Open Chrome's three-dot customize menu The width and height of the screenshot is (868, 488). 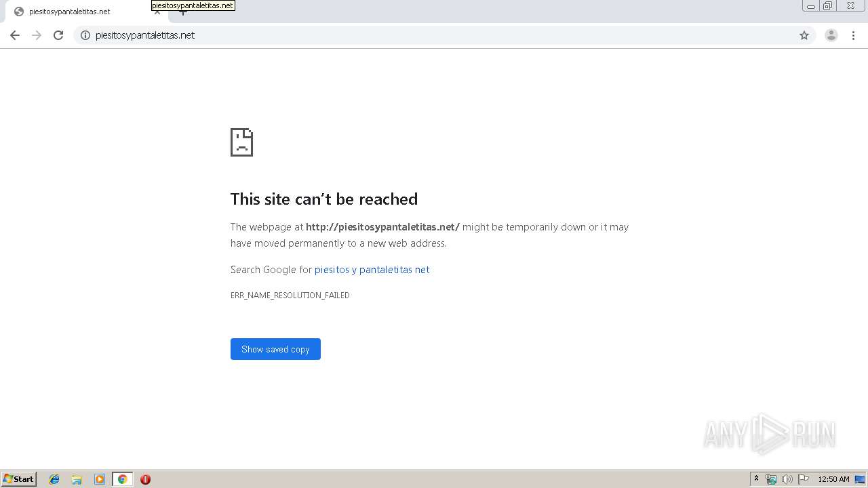click(853, 35)
